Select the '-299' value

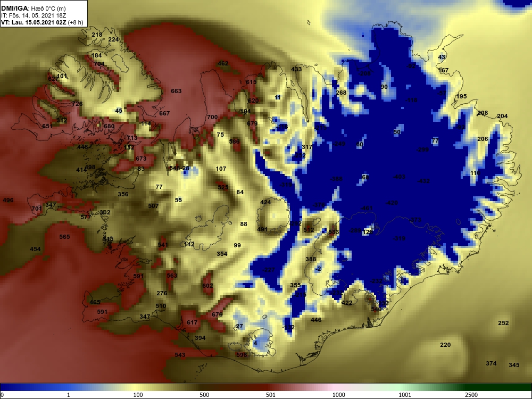422,149
